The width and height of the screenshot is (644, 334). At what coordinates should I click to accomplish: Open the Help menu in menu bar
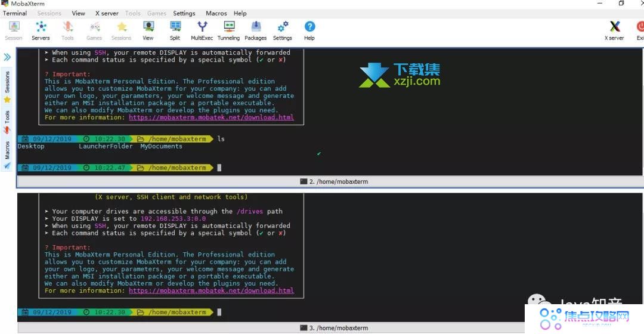(240, 13)
